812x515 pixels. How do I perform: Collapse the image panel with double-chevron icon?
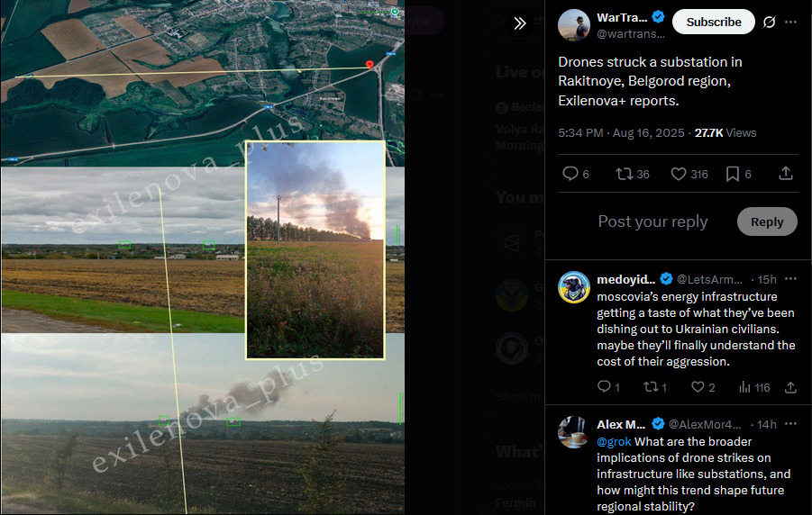tap(520, 23)
